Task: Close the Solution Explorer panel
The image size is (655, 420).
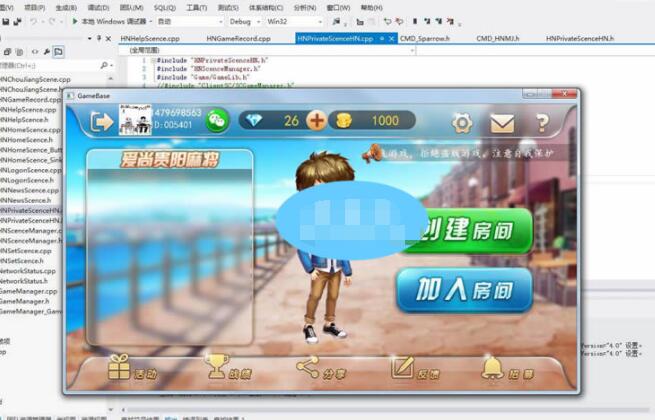Action: coord(108,38)
